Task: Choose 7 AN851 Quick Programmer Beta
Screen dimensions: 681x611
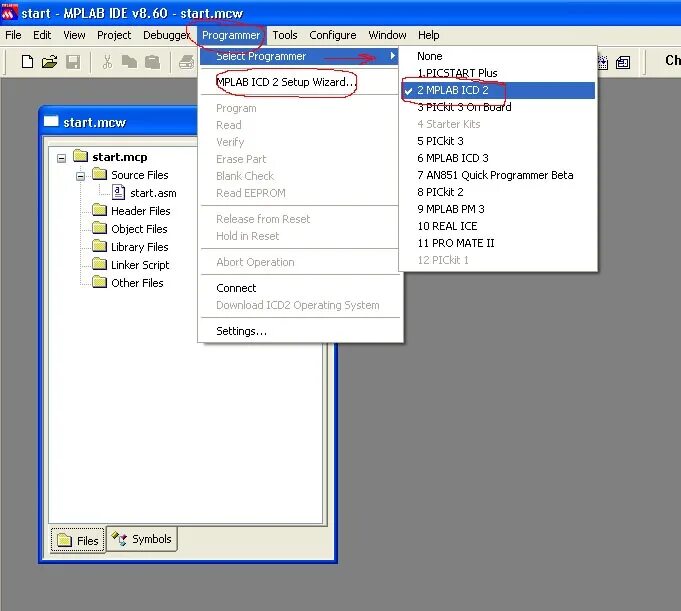Action: [495, 175]
